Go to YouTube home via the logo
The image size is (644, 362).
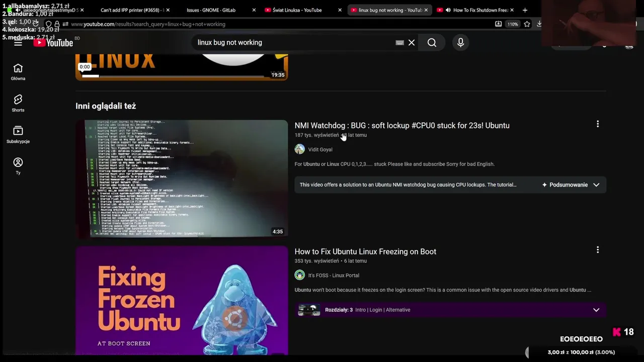click(x=53, y=43)
